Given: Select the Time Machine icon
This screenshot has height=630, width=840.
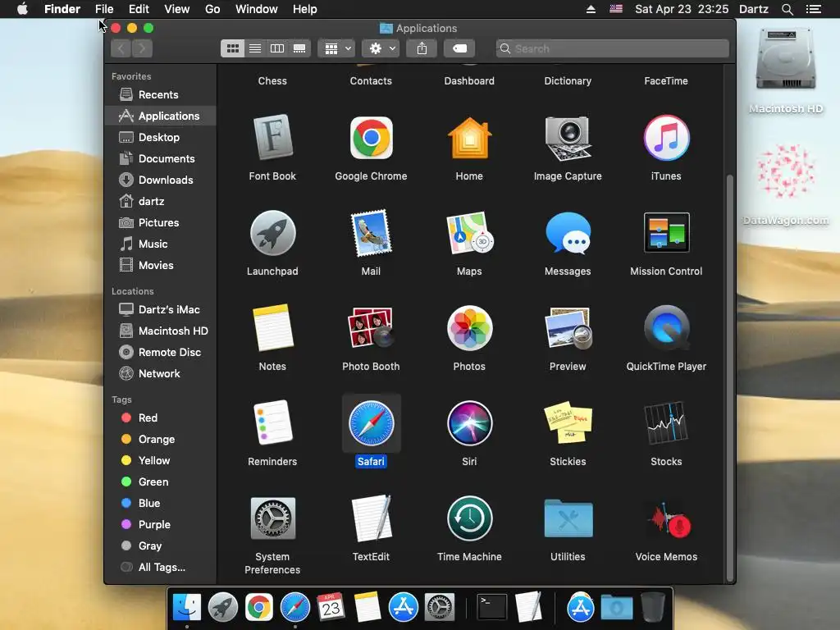Looking at the screenshot, I should tap(469, 518).
